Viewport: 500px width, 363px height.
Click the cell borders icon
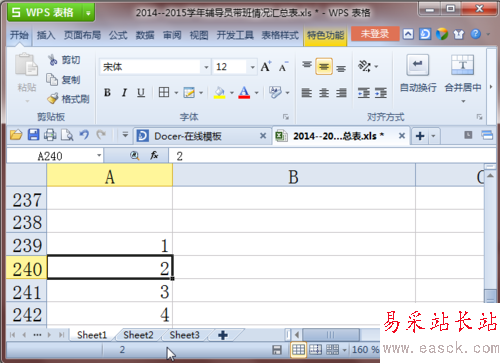coord(164,92)
